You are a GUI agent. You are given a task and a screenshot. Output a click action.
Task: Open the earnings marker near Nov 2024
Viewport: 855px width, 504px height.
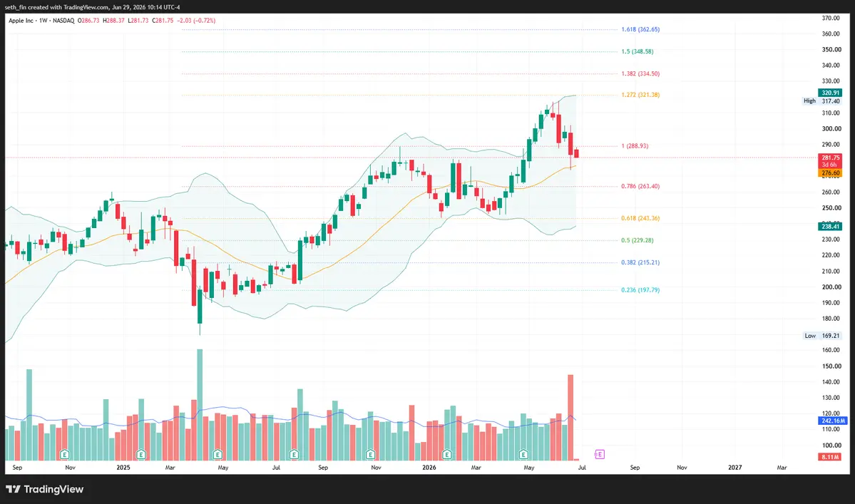pos(65,454)
